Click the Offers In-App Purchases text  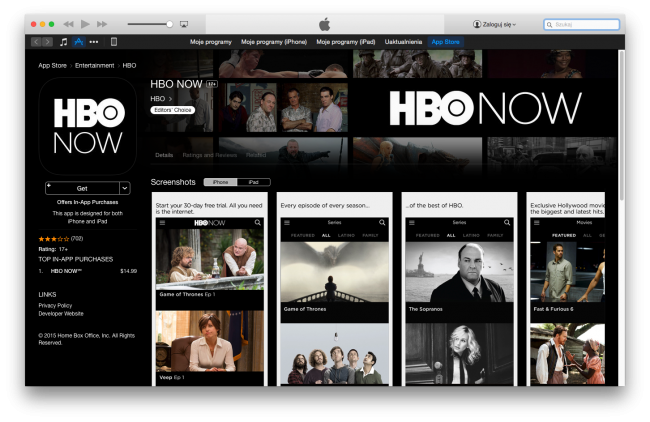(x=87, y=202)
